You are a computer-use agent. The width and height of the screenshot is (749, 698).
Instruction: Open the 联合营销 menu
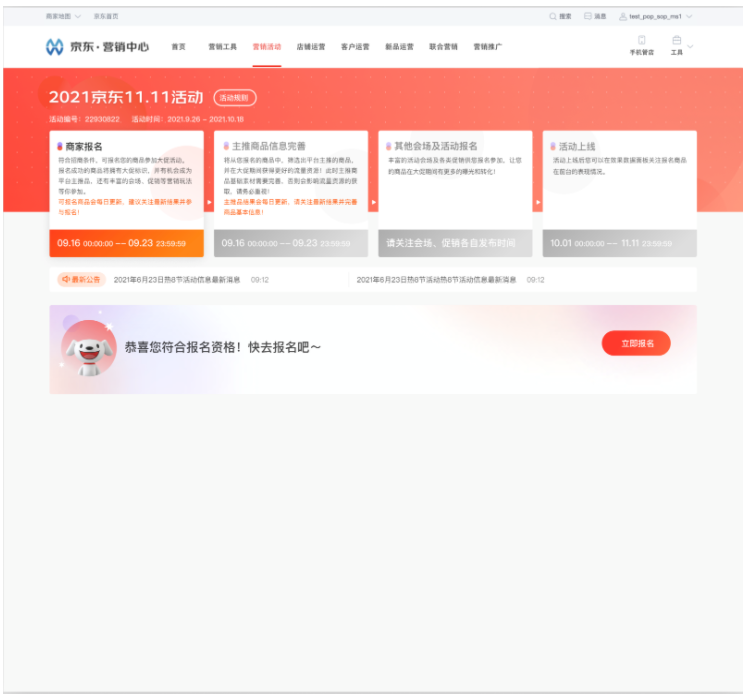(x=443, y=47)
